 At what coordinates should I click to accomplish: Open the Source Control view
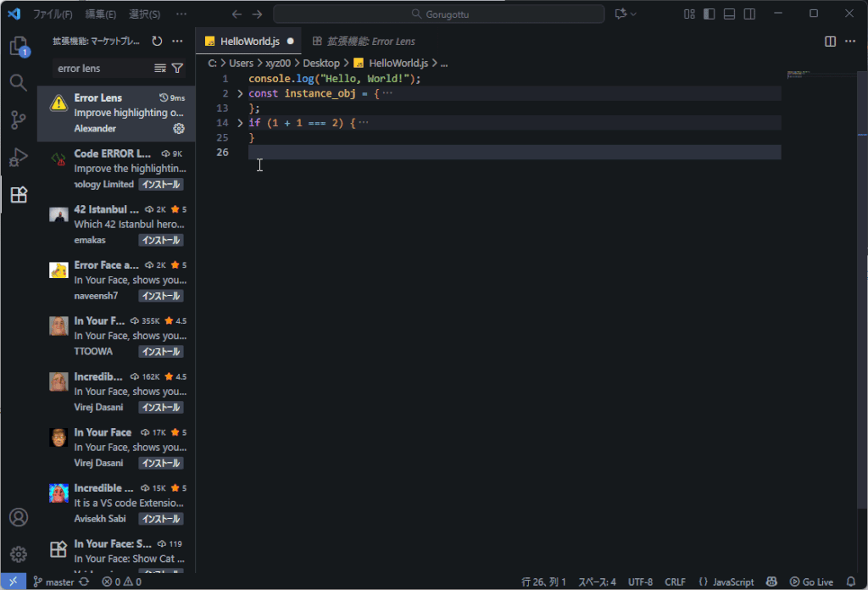[18, 120]
